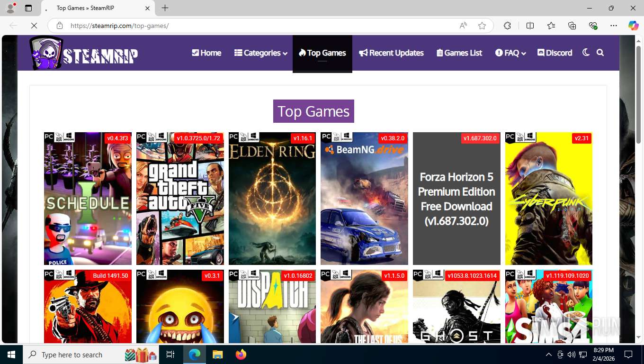This screenshot has width=644, height=364.
Task: Click the v0.38.2.0 version badge
Action: pos(393,138)
